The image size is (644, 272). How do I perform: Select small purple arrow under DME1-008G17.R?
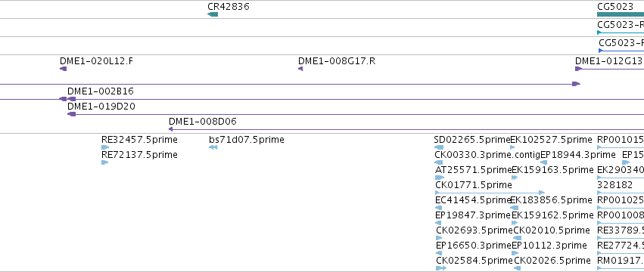click(x=300, y=69)
